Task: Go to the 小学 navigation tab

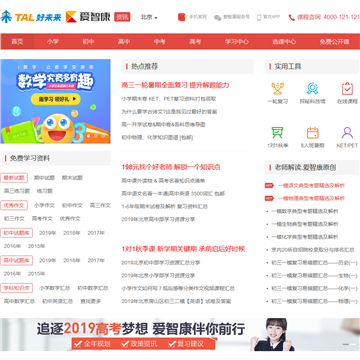Action: [x=53, y=42]
